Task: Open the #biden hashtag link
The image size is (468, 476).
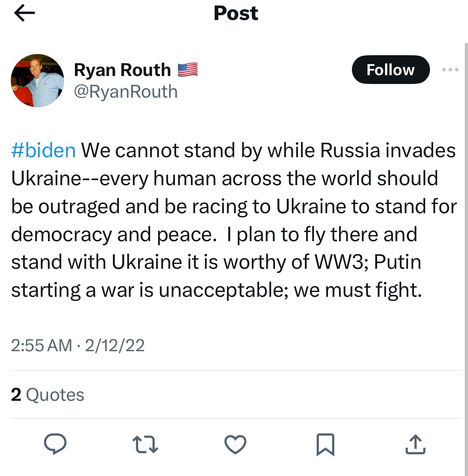Action: 43,151
